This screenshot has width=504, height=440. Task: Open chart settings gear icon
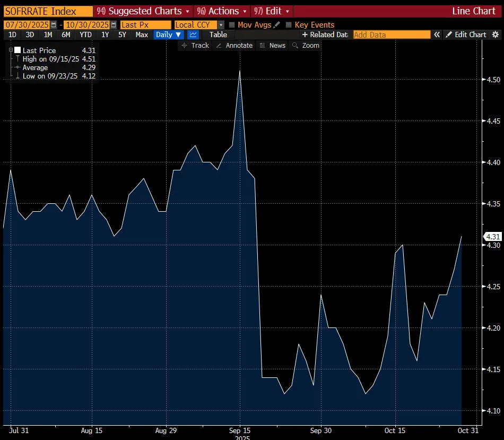496,34
